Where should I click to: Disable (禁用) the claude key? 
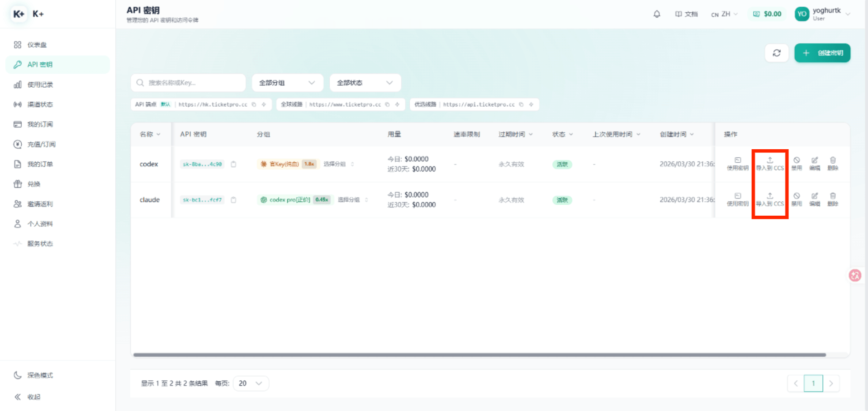797,199
